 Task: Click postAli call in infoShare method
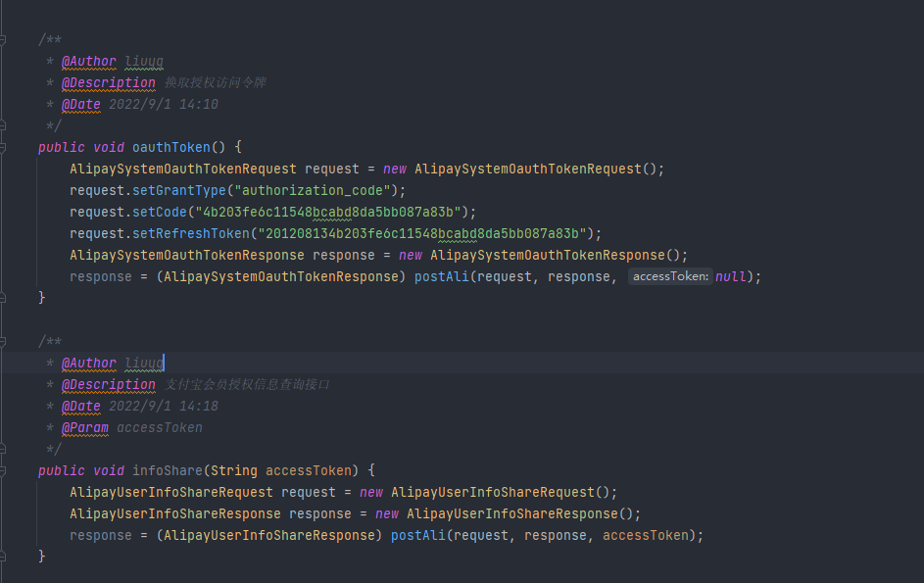(417, 535)
